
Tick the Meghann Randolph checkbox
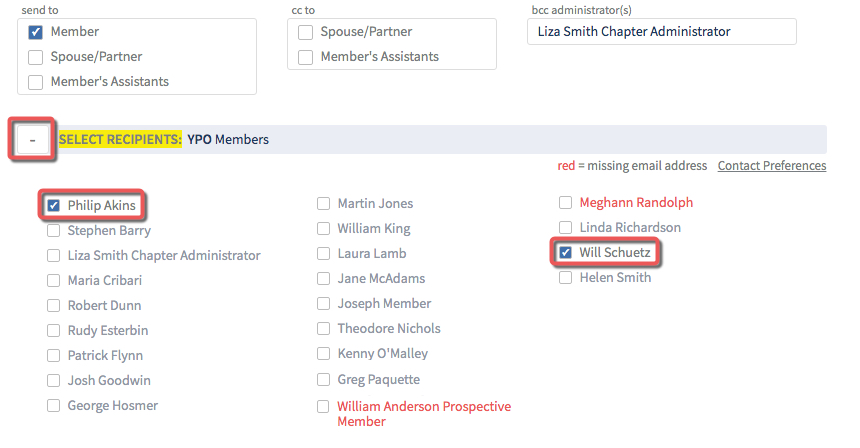pos(565,203)
